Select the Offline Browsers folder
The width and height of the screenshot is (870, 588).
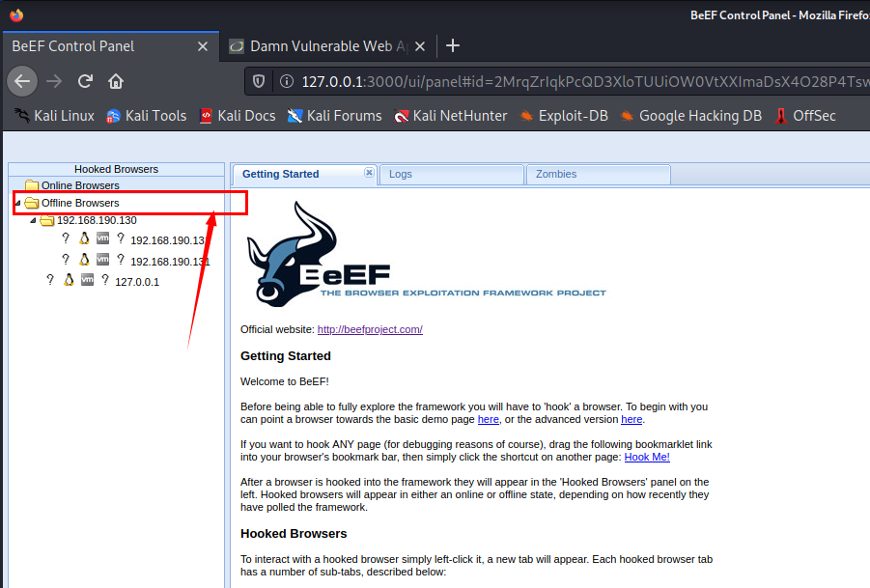[80, 203]
